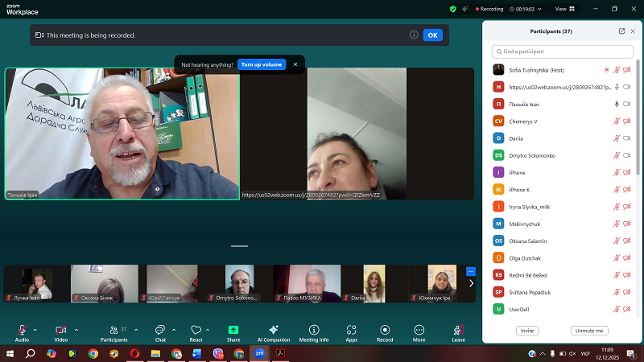
Task: Open Meeting info
Action: pyautogui.click(x=314, y=333)
